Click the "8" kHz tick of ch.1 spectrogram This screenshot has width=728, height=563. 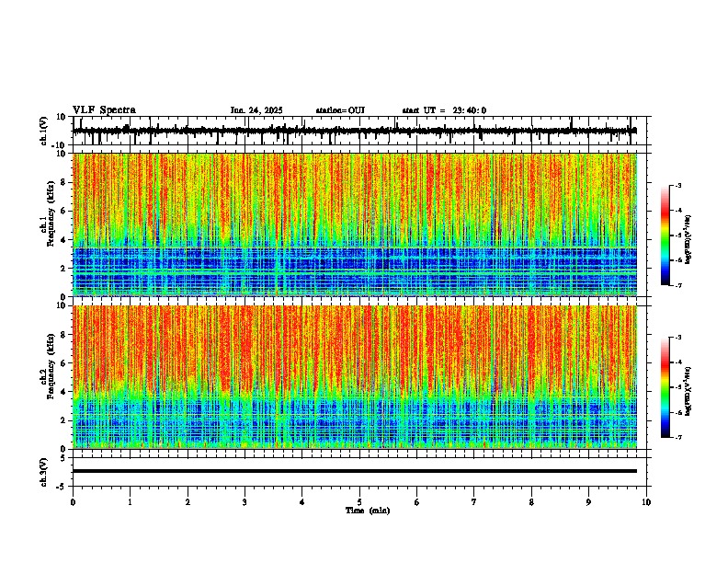coord(64,182)
